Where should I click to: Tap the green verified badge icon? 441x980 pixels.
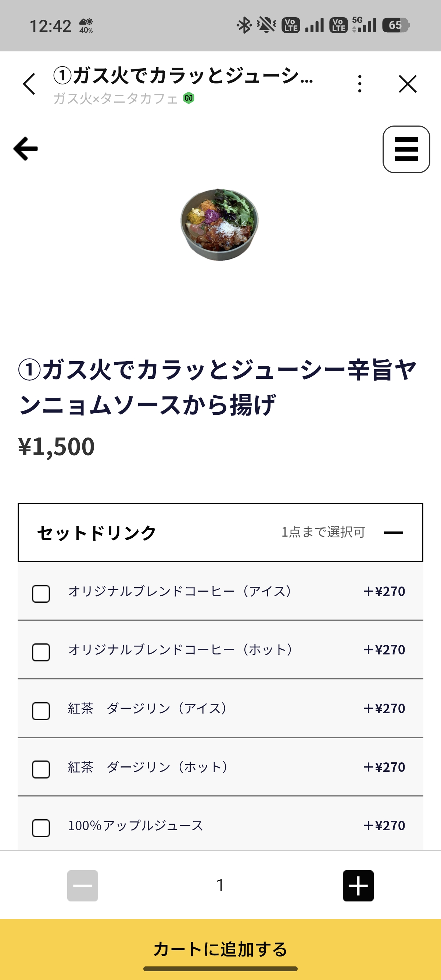189,98
